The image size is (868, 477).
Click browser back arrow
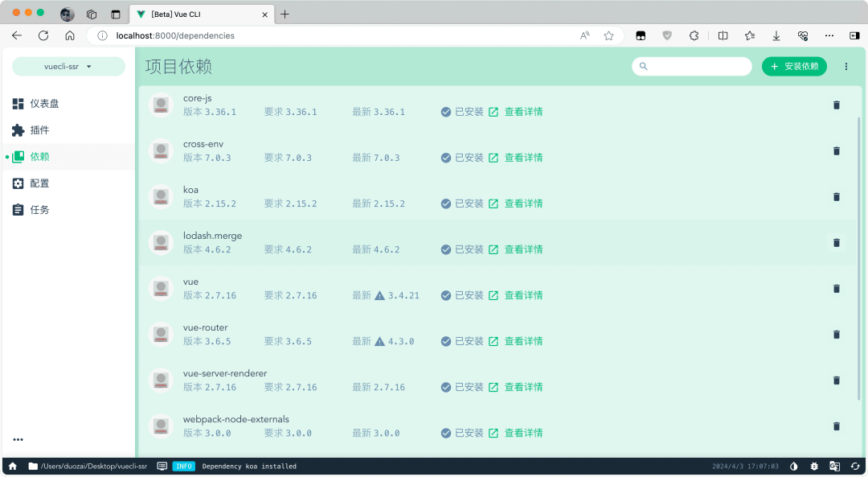tap(17, 35)
